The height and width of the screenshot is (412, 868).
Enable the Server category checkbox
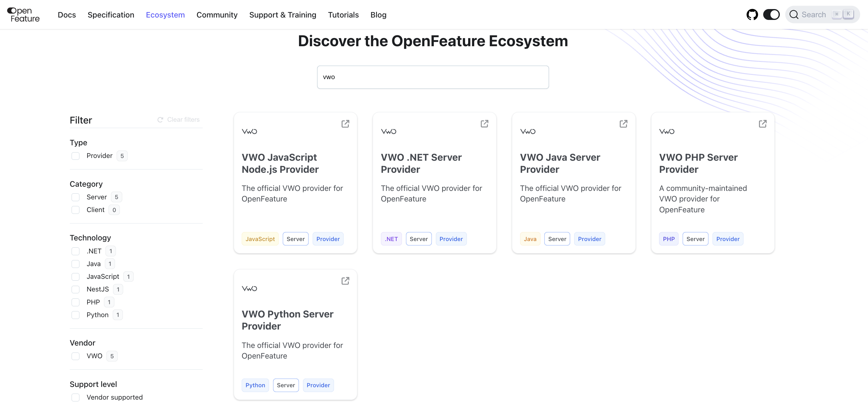point(76,197)
